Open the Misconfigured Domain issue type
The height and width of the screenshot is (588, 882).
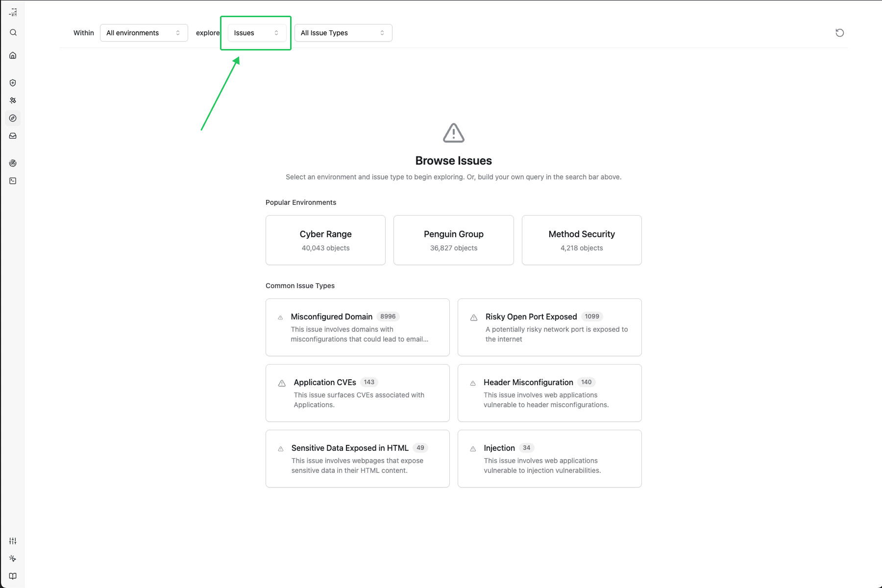coord(357,327)
